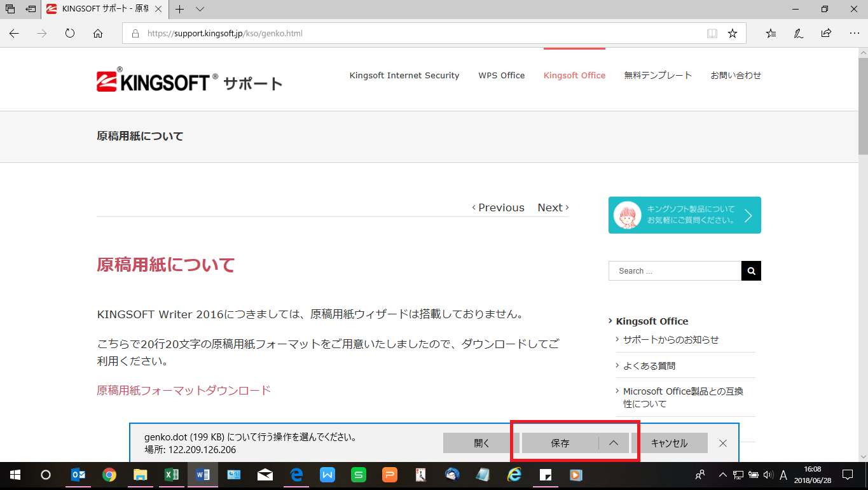Share this page

[x=826, y=33]
